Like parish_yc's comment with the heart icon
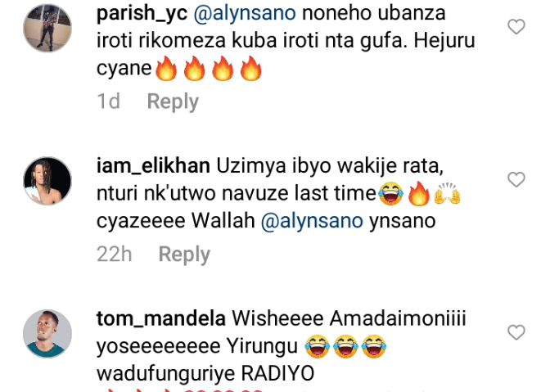Viewport: 550px width, 392px height. coord(516,27)
